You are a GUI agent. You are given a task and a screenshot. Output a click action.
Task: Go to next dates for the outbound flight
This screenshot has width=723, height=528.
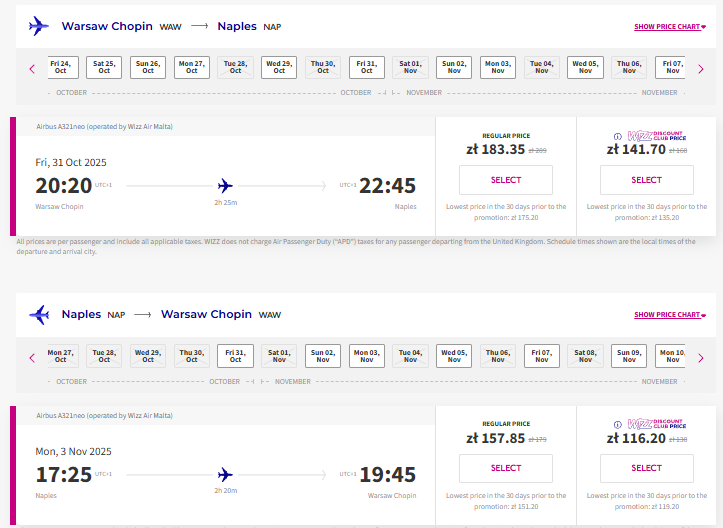click(x=701, y=69)
